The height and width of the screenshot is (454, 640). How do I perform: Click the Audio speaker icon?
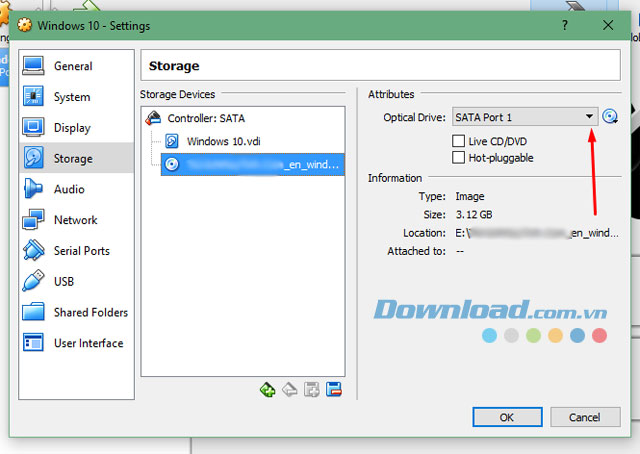coord(33,189)
